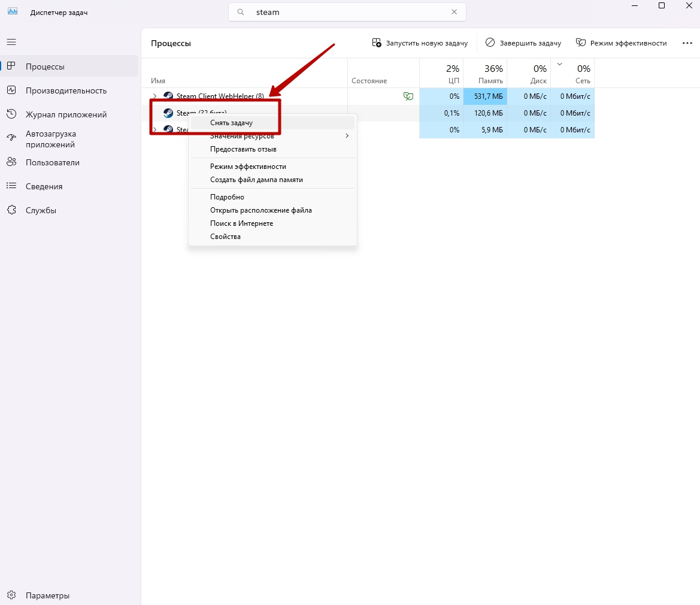Click the magnifier search icon
The height and width of the screenshot is (605, 700).
[x=241, y=12]
